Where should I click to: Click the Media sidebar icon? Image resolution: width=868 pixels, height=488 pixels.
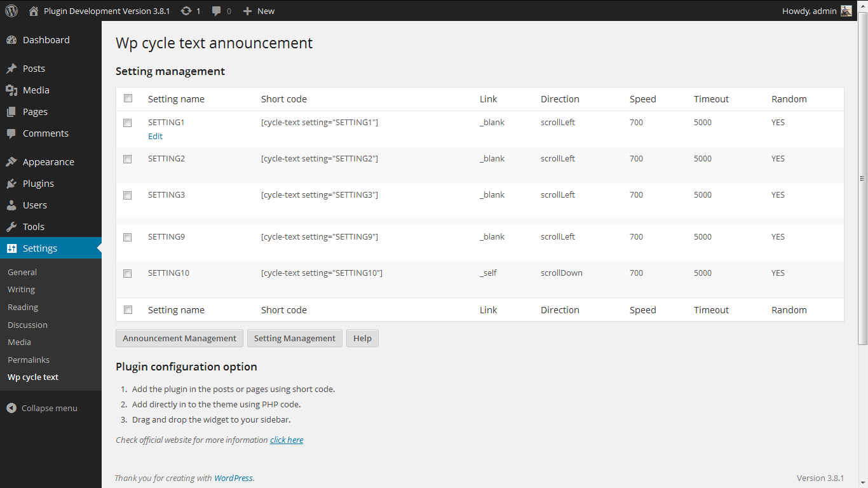click(11, 90)
